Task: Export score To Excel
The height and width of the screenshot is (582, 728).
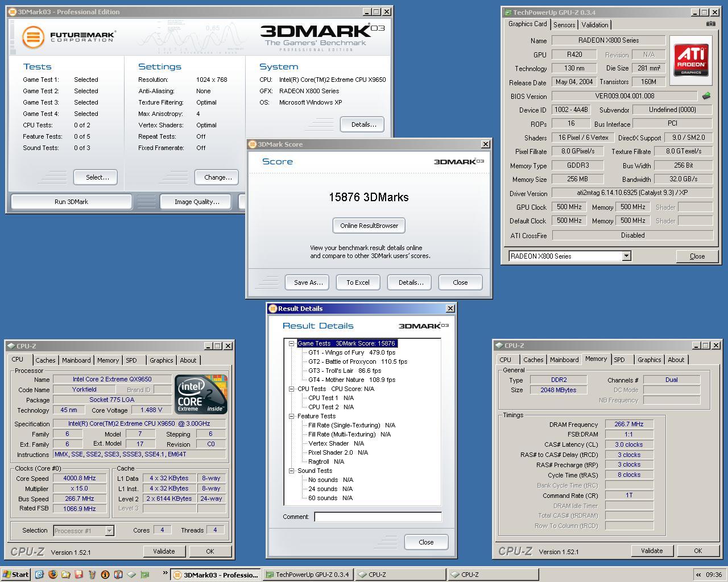Action: click(x=358, y=282)
